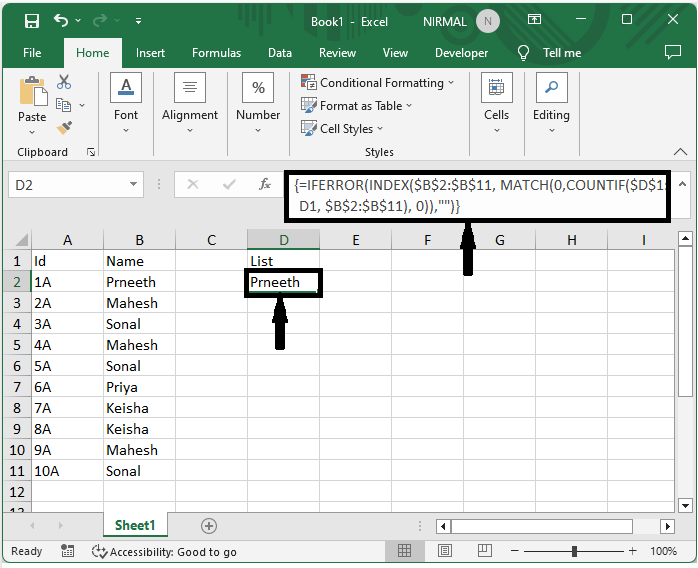The width and height of the screenshot is (698, 568).
Task: Click the Insert Function fx icon
Action: pos(265,185)
